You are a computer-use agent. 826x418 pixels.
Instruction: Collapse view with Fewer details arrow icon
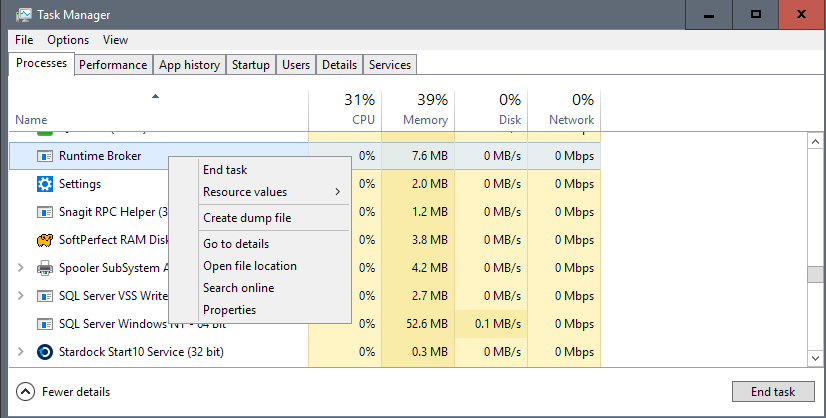(x=25, y=392)
